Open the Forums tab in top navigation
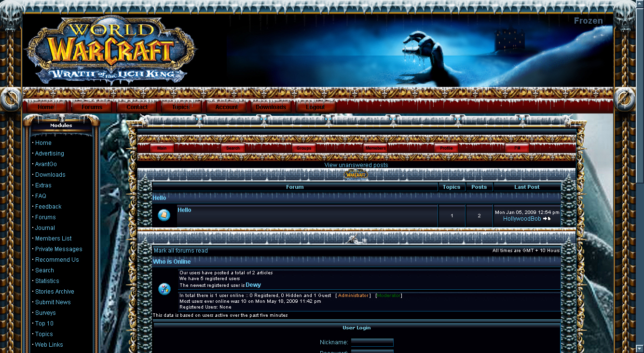Image resolution: width=644 pixels, height=353 pixels. tap(92, 107)
